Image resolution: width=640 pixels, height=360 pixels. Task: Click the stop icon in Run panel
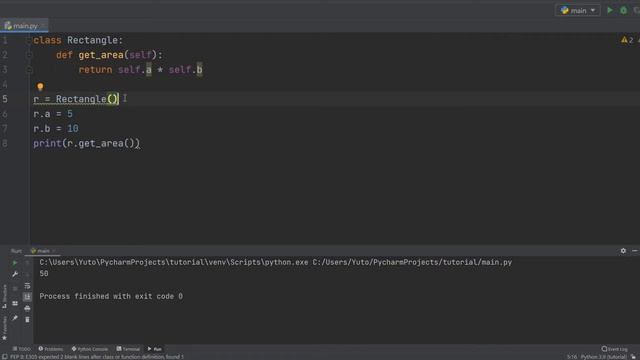(x=15, y=289)
